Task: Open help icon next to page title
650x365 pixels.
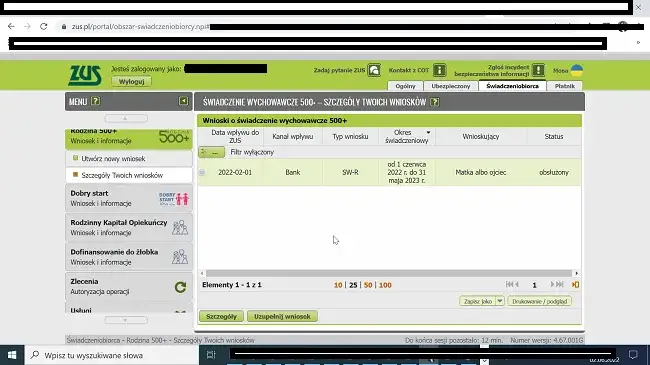Action: point(434,102)
